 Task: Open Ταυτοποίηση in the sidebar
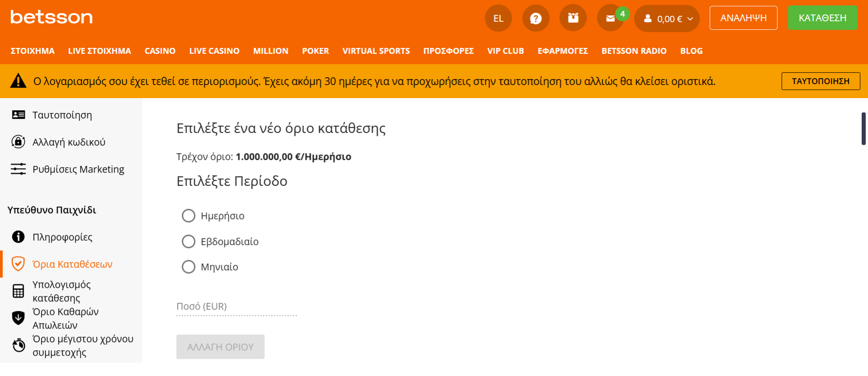[x=62, y=115]
